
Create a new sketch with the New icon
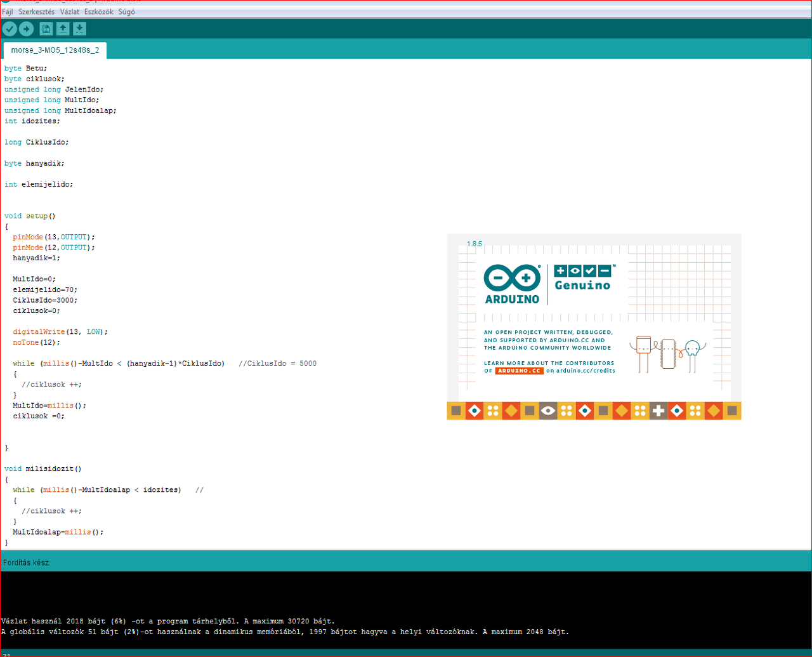46,29
